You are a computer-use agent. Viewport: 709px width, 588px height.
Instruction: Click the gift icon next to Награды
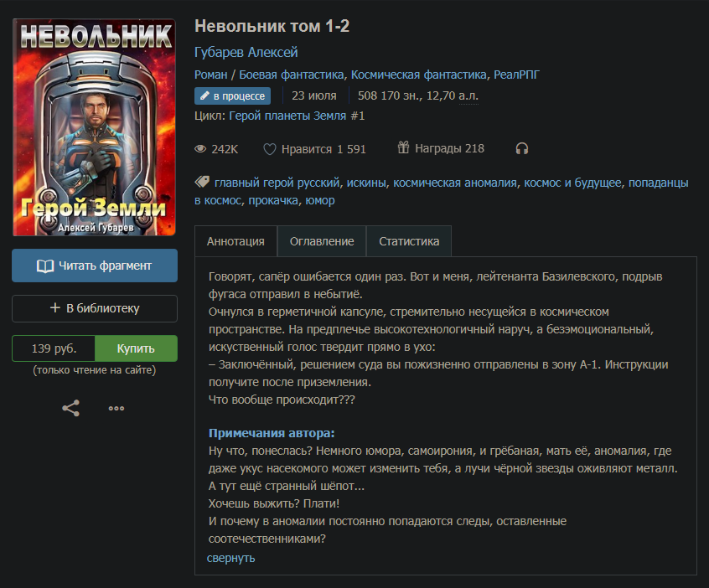[x=403, y=147]
